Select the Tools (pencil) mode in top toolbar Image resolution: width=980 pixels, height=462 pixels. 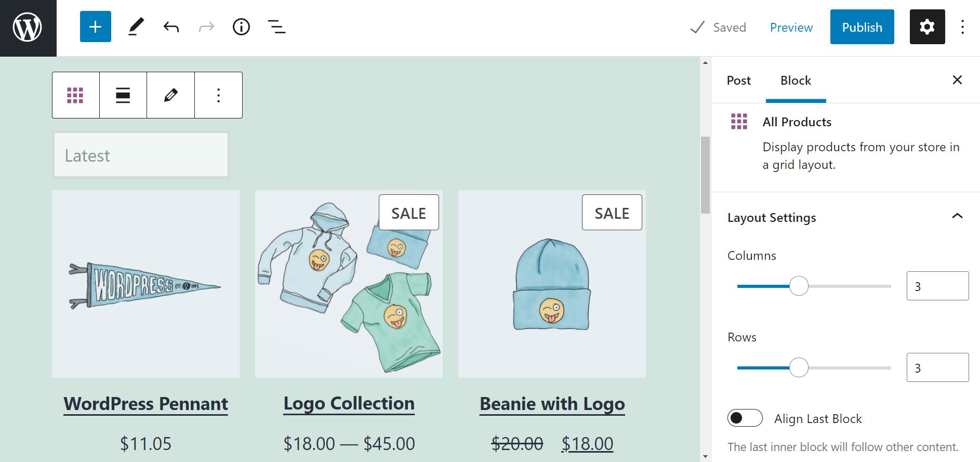pyautogui.click(x=136, y=27)
